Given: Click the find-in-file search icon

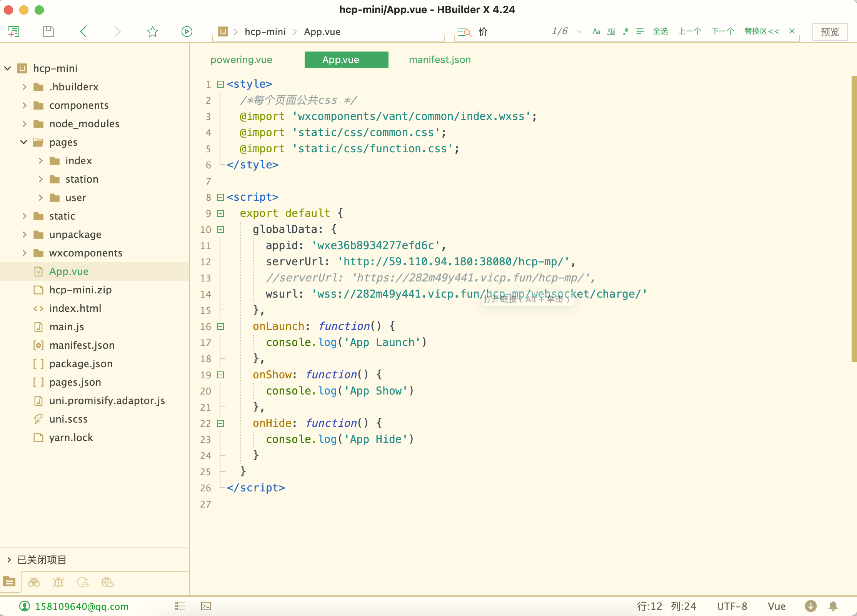Looking at the screenshot, I should pos(464,32).
